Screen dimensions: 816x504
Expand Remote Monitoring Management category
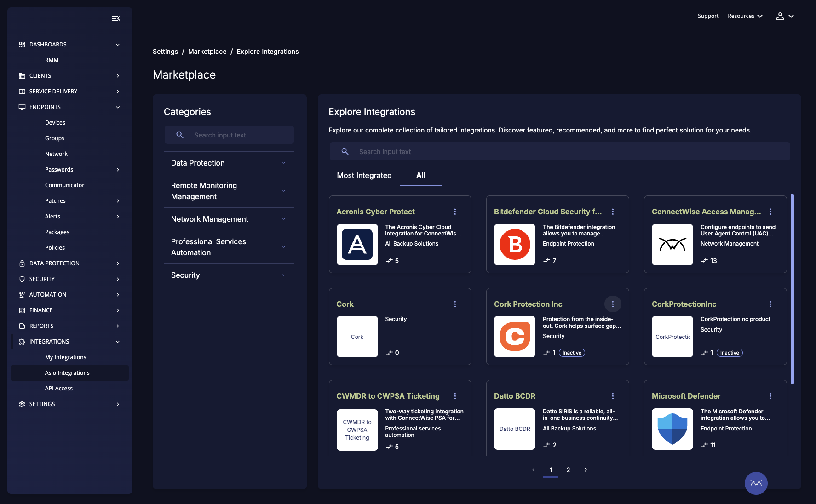pyautogui.click(x=229, y=191)
